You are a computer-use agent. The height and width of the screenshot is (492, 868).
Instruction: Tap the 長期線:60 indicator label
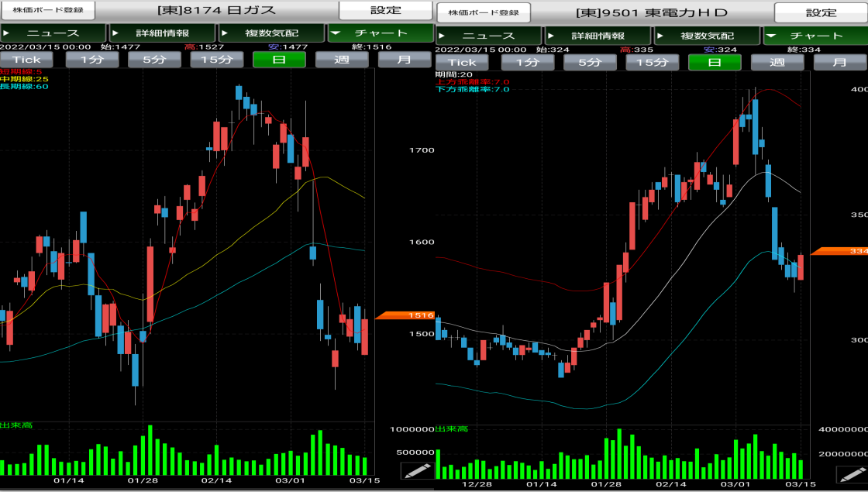click(24, 86)
